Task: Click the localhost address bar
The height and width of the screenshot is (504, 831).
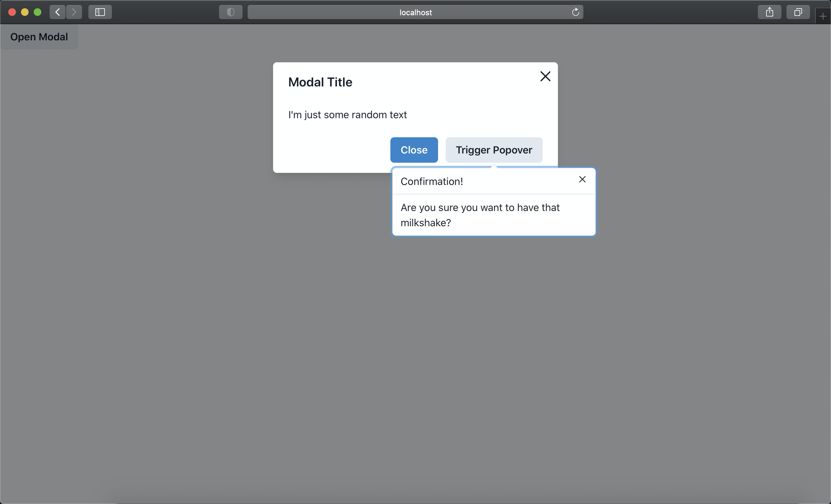Action: (415, 12)
